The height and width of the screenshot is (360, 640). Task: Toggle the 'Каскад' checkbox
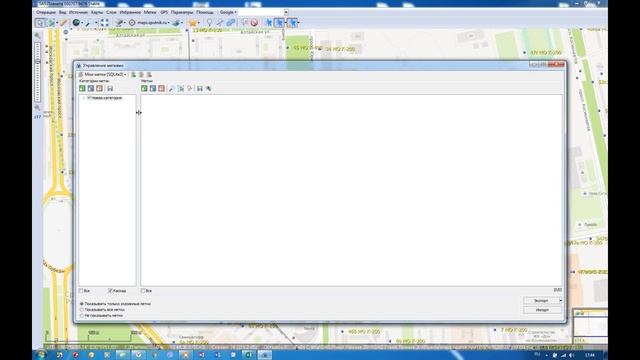pyautogui.click(x=110, y=291)
